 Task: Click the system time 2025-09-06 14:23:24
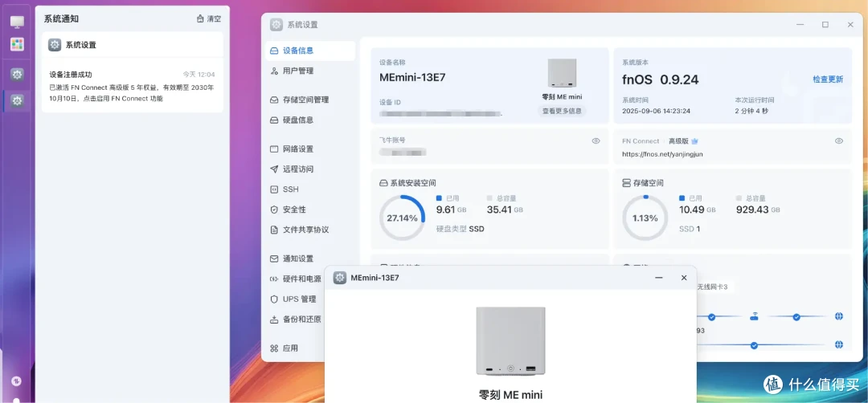pos(656,111)
